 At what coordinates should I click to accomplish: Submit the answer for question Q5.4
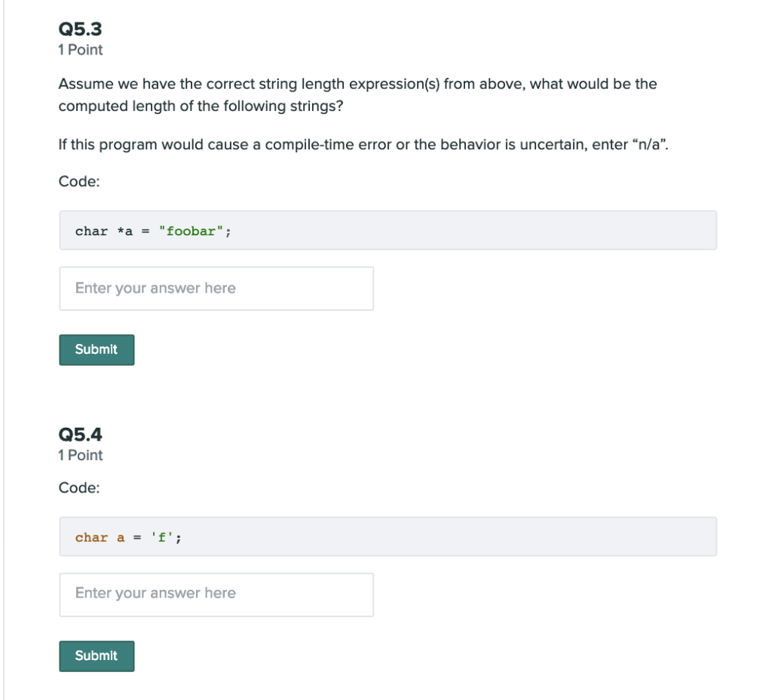tap(96, 655)
